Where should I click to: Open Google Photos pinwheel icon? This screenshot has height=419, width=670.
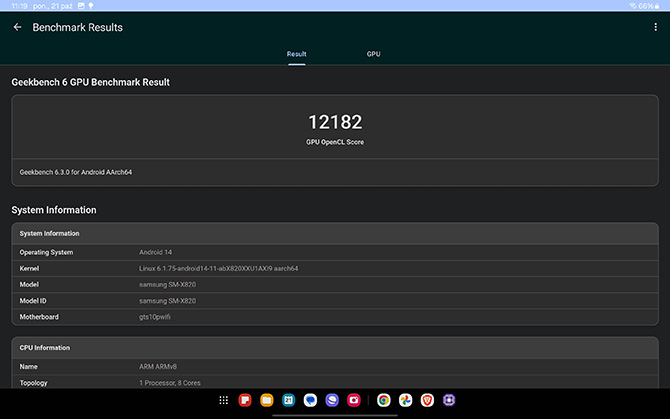[406, 400]
